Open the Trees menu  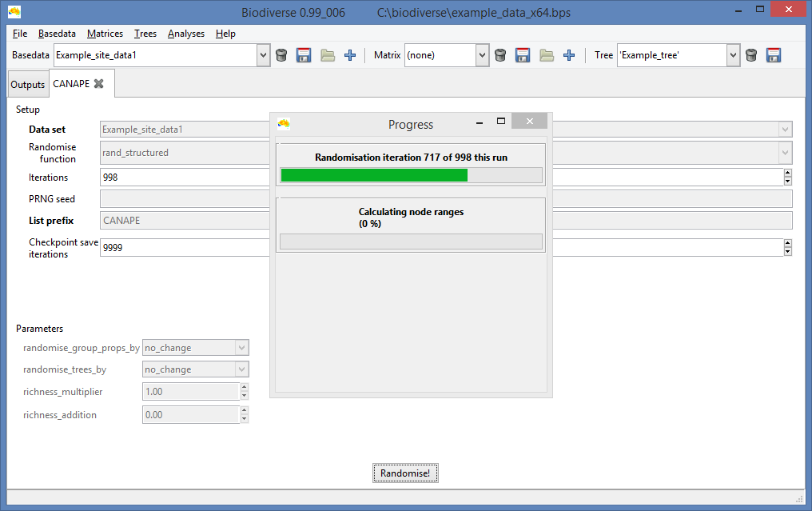145,34
